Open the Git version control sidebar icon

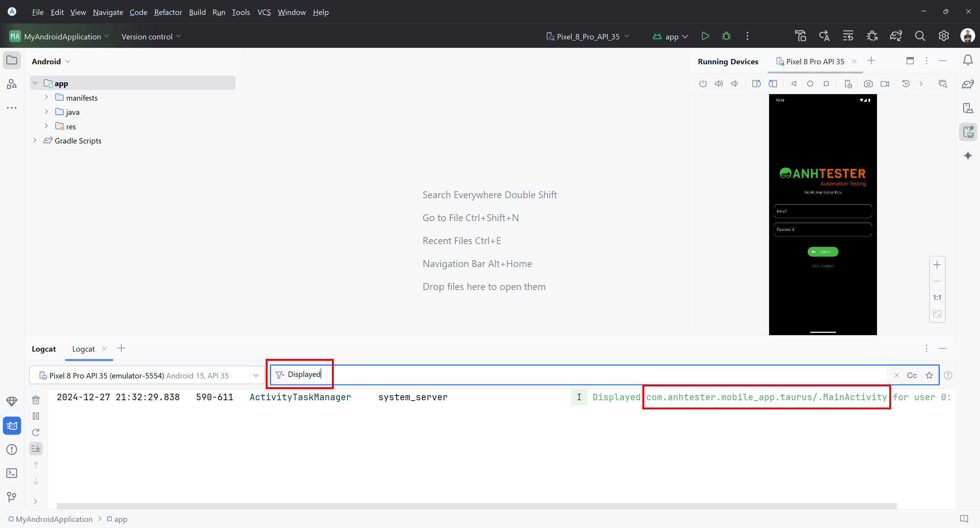[x=12, y=497]
